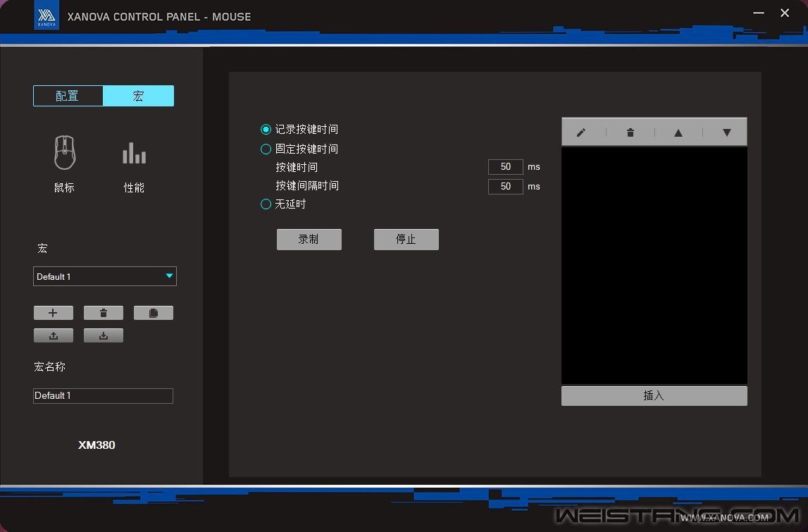Minimize the Xanova control panel window
The width and height of the screenshot is (808, 532).
759,13
